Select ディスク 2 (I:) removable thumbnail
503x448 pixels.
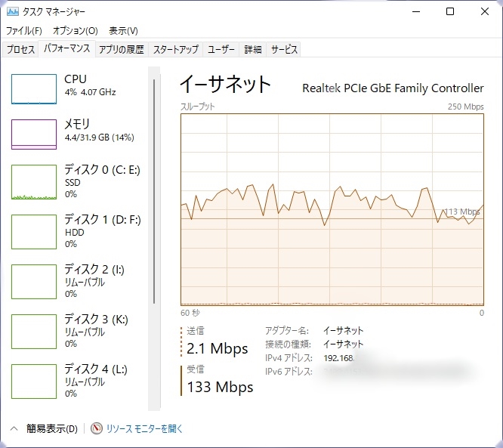(34, 282)
